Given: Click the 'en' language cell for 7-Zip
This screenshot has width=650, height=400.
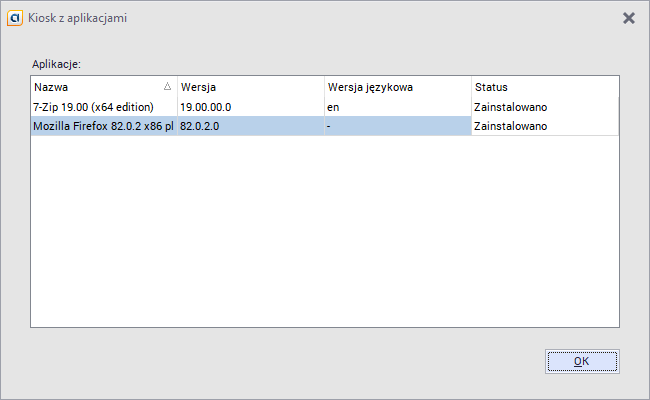Looking at the screenshot, I should pyautogui.click(x=333, y=107).
